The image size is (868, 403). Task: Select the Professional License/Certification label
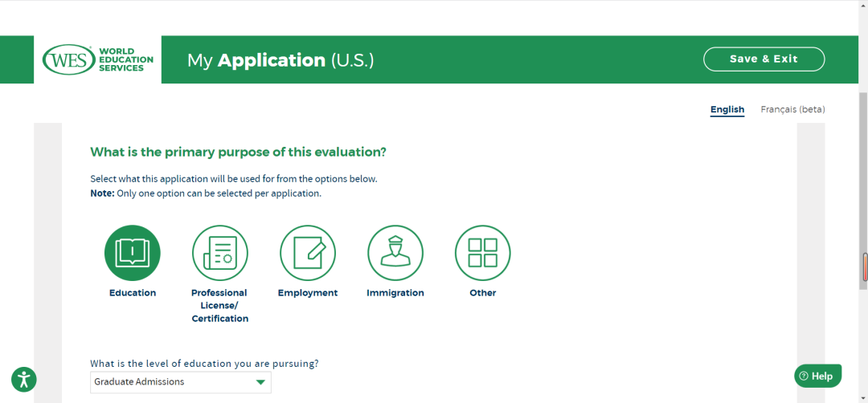coord(219,306)
